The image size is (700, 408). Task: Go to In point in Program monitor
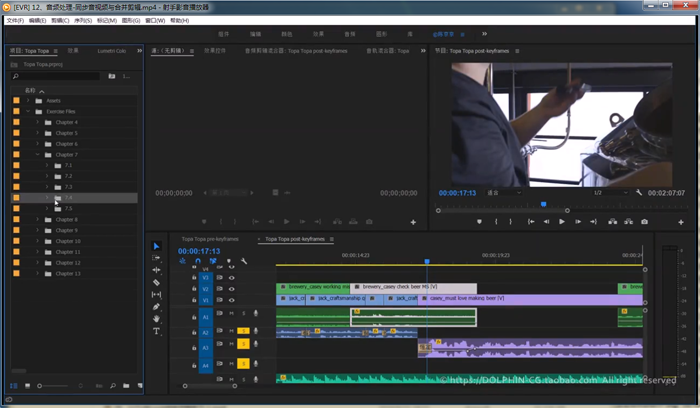tap(531, 221)
